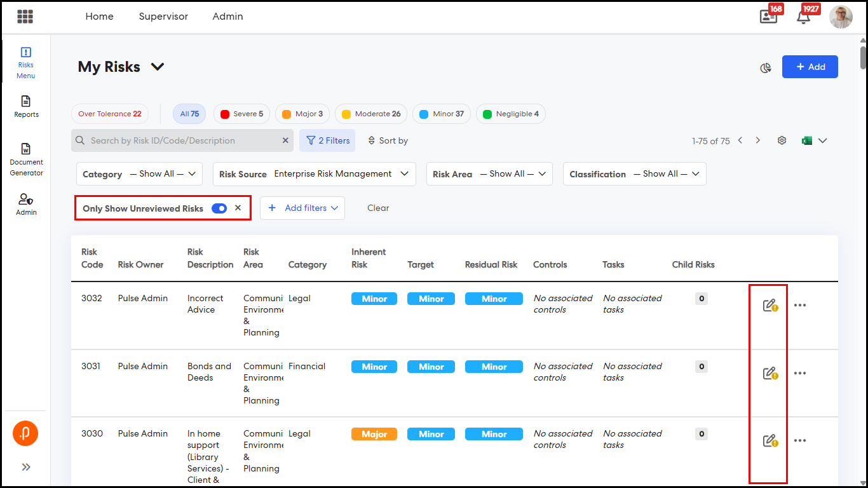
Task: Expand the Category filter dropdown
Action: [x=139, y=174]
